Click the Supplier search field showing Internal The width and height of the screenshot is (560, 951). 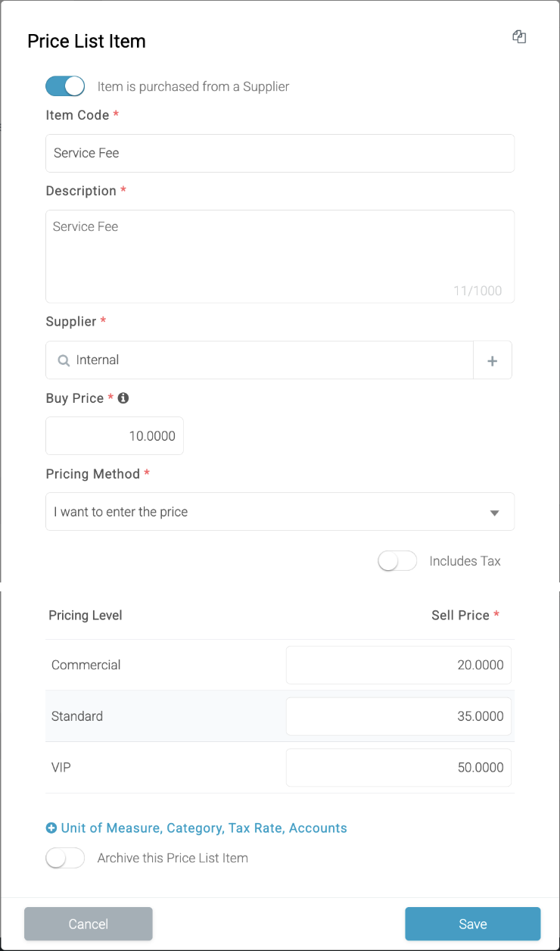point(260,360)
